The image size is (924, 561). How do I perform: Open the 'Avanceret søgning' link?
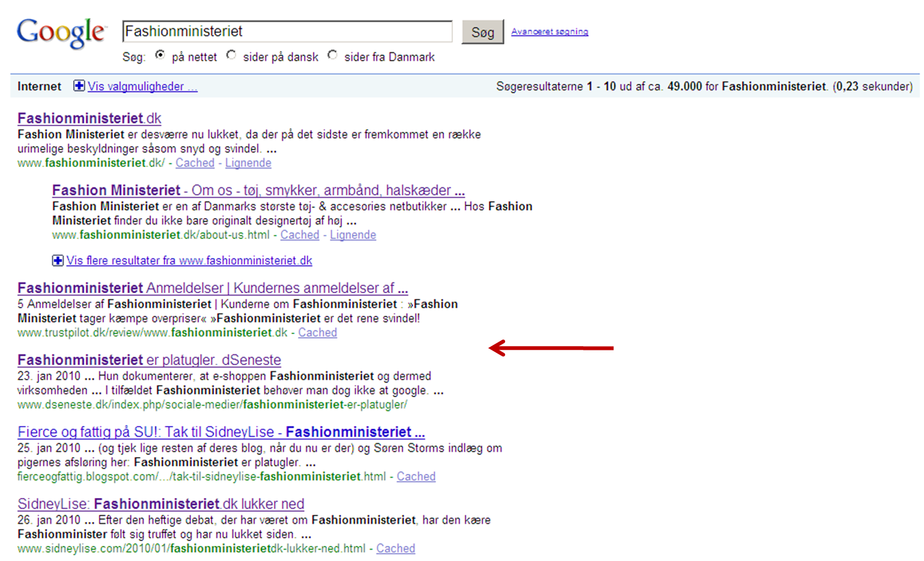click(550, 32)
